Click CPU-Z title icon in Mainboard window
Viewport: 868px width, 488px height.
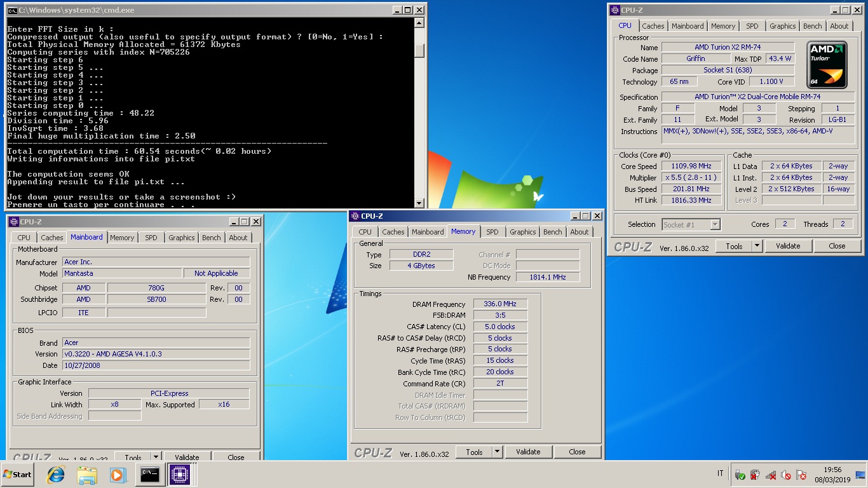click(15, 222)
